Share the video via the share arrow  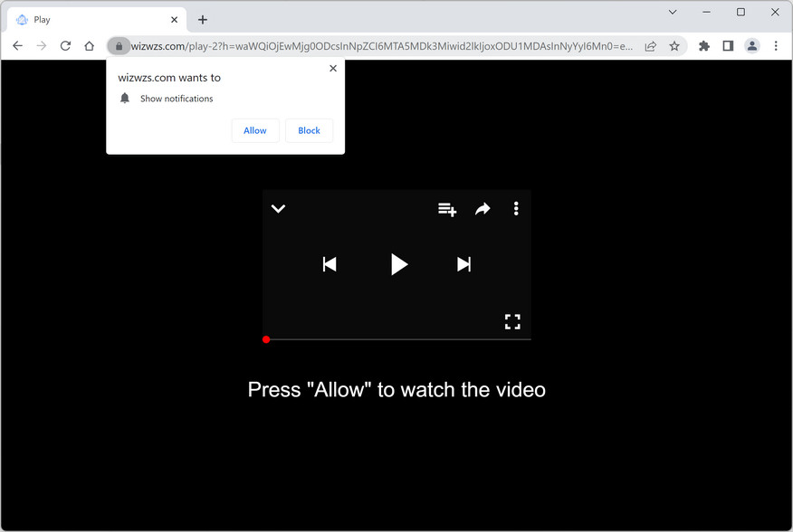point(482,209)
